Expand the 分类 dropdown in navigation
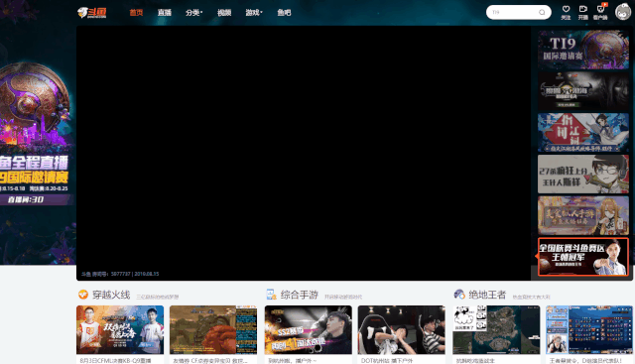The image size is (635, 364). tap(194, 13)
